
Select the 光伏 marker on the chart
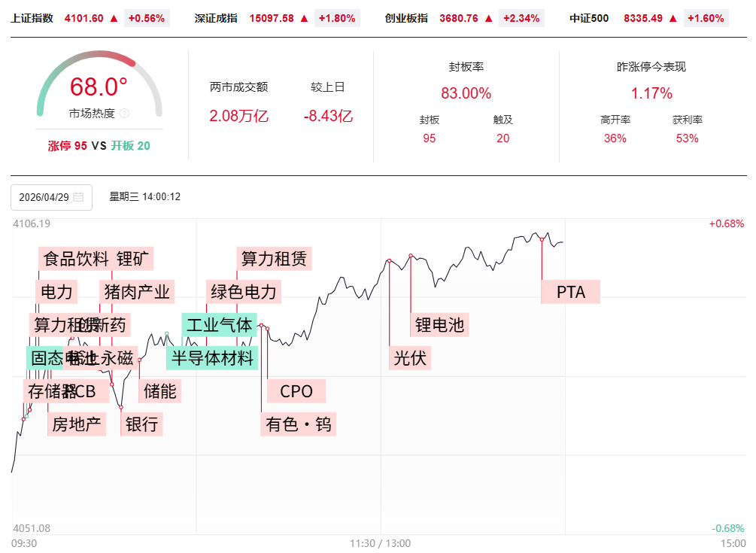410,357
